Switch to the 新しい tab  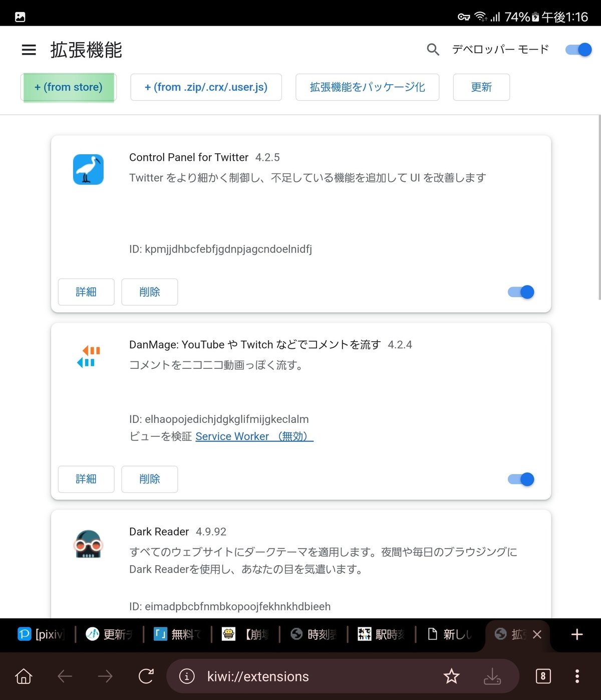450,634
